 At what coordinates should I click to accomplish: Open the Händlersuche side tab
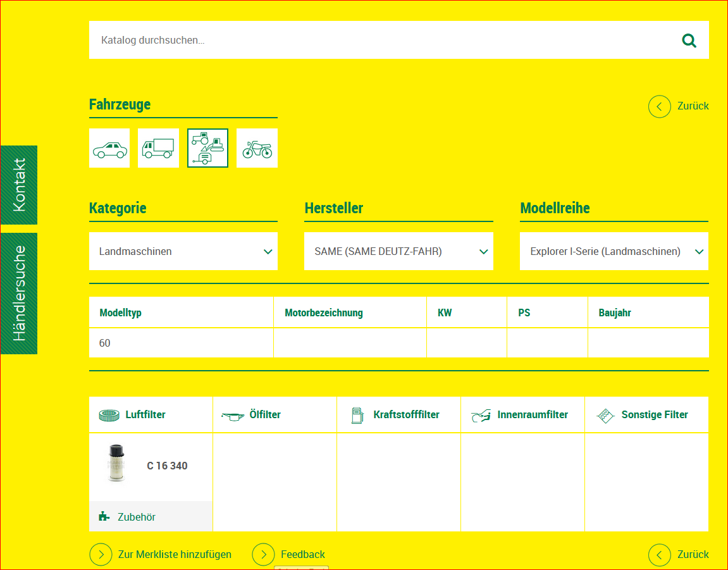[x=19, y=294]
